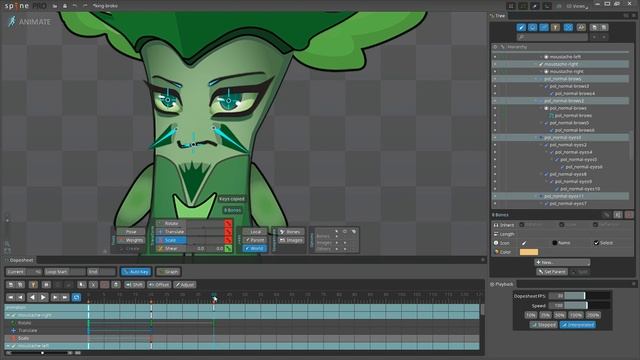The width and height of the screenshot is (640, 360).
Task: Open the Graph view
Action: click(168, 271)
